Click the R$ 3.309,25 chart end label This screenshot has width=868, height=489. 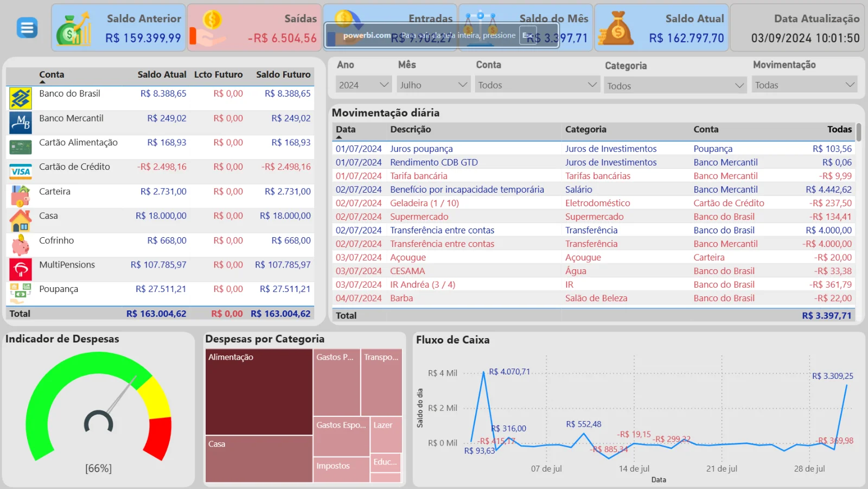pyautogui.click(x=833, y=376)
